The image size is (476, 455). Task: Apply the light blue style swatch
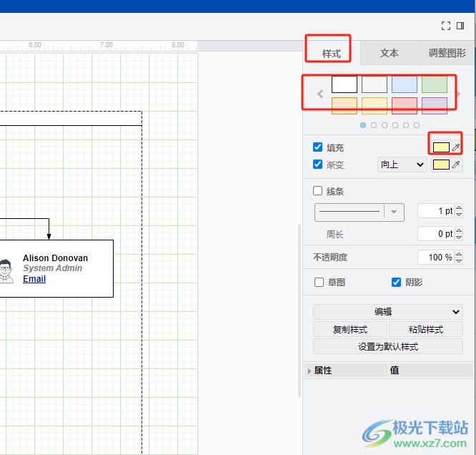point(405,84)
